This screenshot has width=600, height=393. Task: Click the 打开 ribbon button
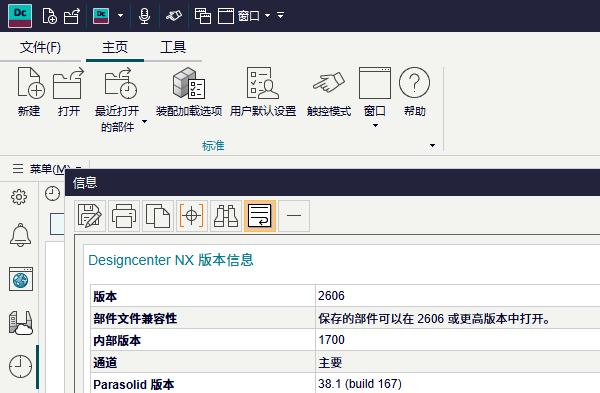(68, 92)
